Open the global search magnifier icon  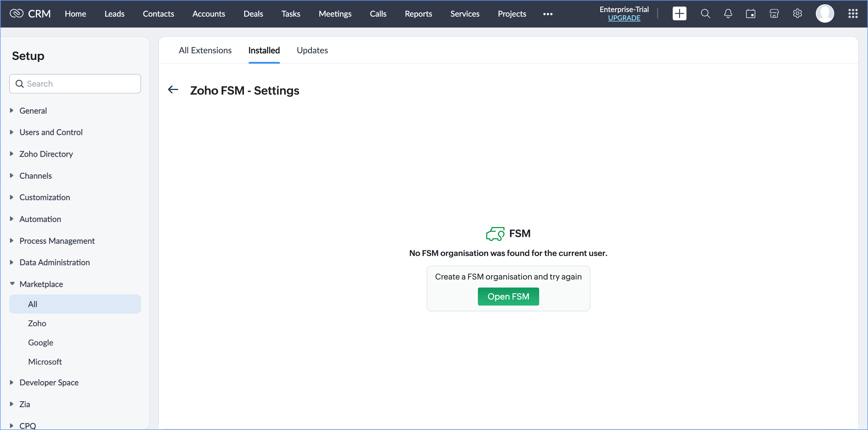point(705,14)
